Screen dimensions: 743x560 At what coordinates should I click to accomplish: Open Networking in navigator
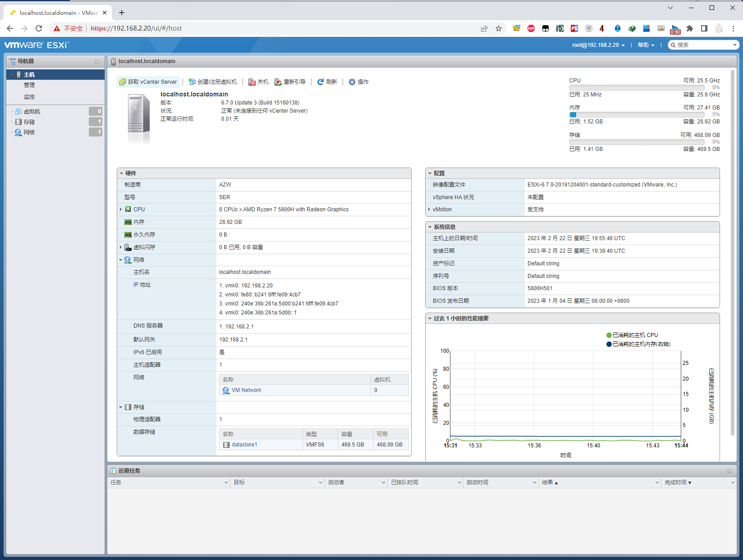click(x=29, y=132)
